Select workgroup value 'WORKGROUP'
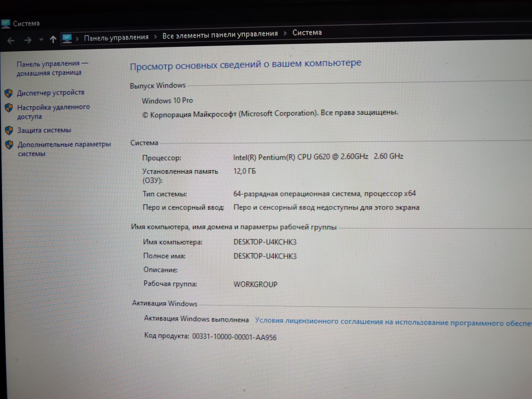Image resolution: width=532 pixels, height=399 pixels. click(x=255, y=284)
